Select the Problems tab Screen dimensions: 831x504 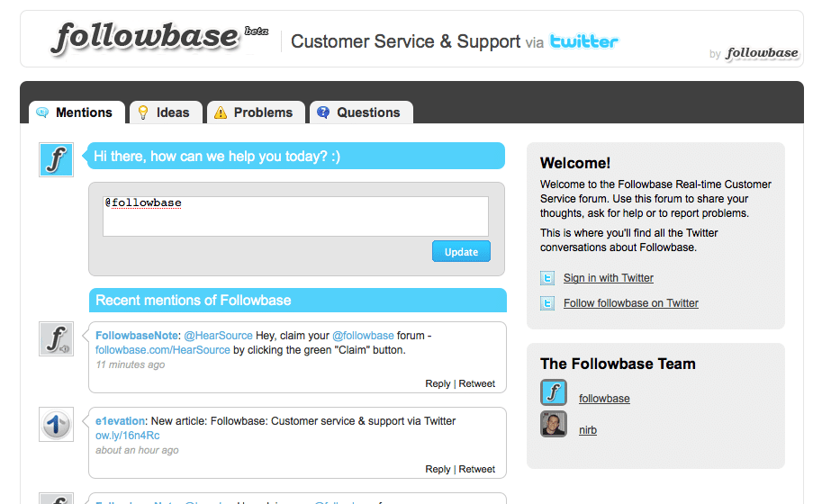(x=254, y=112)
